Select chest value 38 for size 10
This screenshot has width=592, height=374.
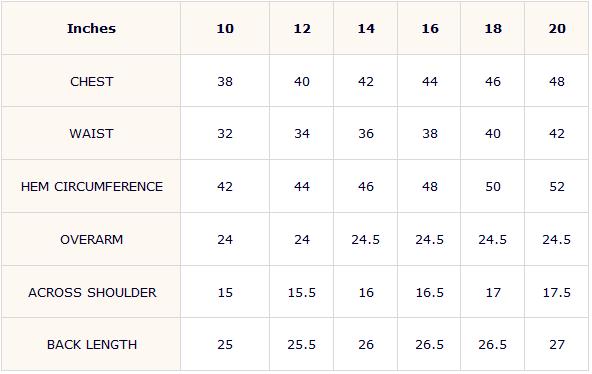(225, 82)
